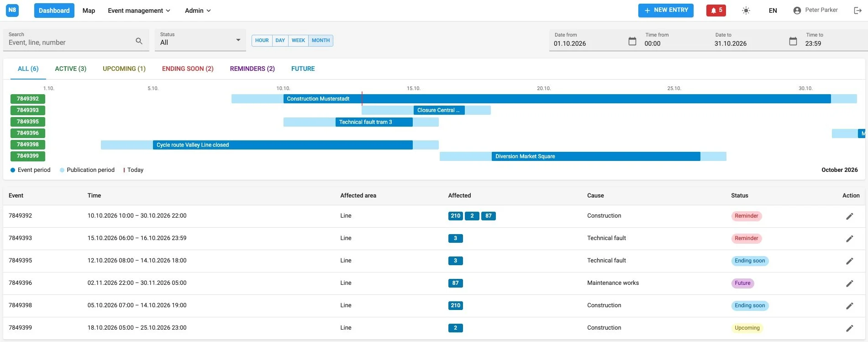Viewport: 868px width, 342px height.
Task: Click the Time to field
Action: [833, 40]
